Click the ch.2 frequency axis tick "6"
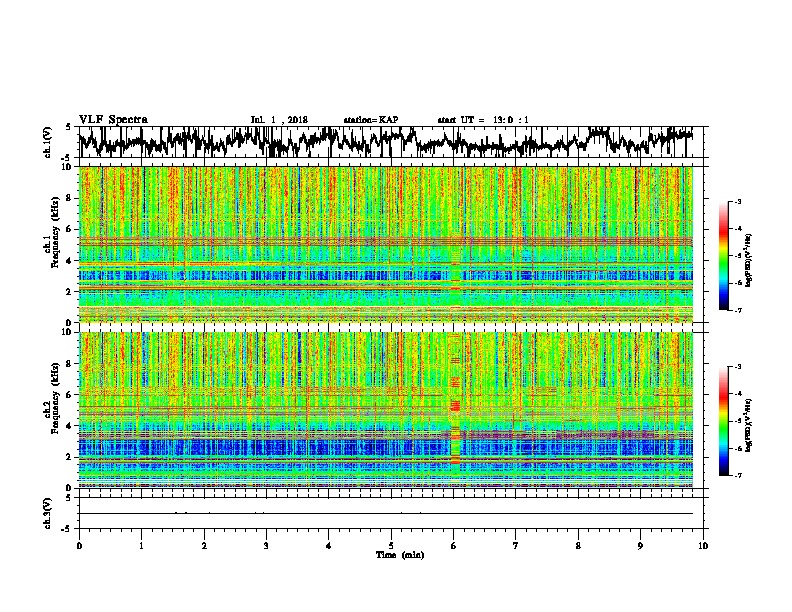The image size is (792, 612). pos(70,395)
